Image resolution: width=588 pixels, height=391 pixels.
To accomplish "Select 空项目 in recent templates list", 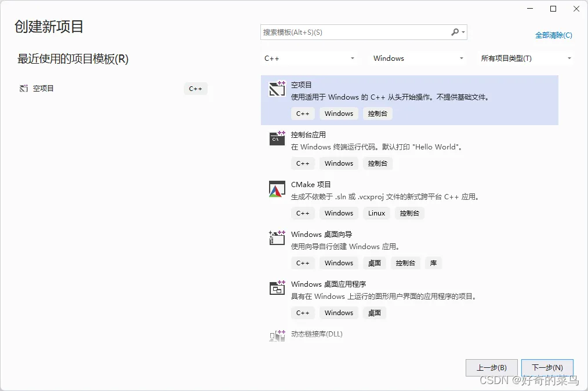I will 113,89.
